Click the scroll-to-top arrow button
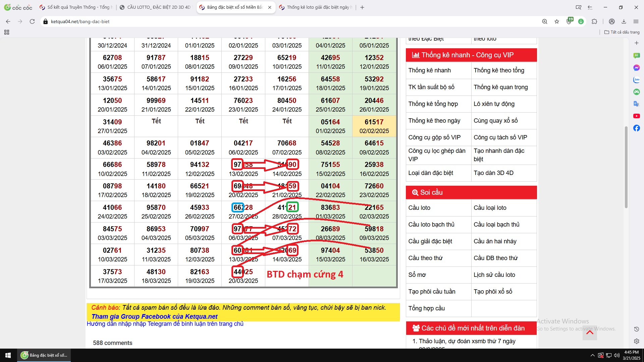This screenshot has width=644, height=362. click(590, 333)
